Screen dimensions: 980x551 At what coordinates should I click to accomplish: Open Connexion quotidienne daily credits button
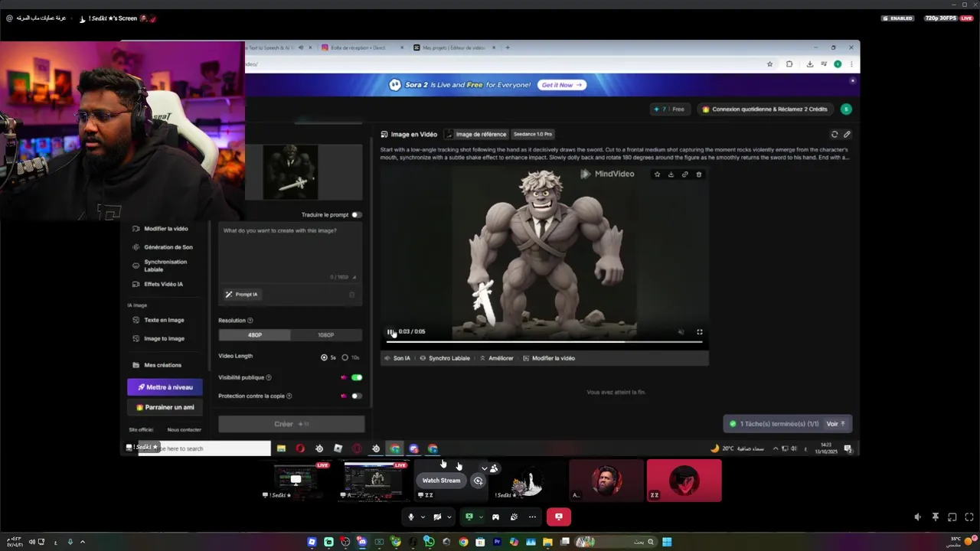tap(765, 109)
